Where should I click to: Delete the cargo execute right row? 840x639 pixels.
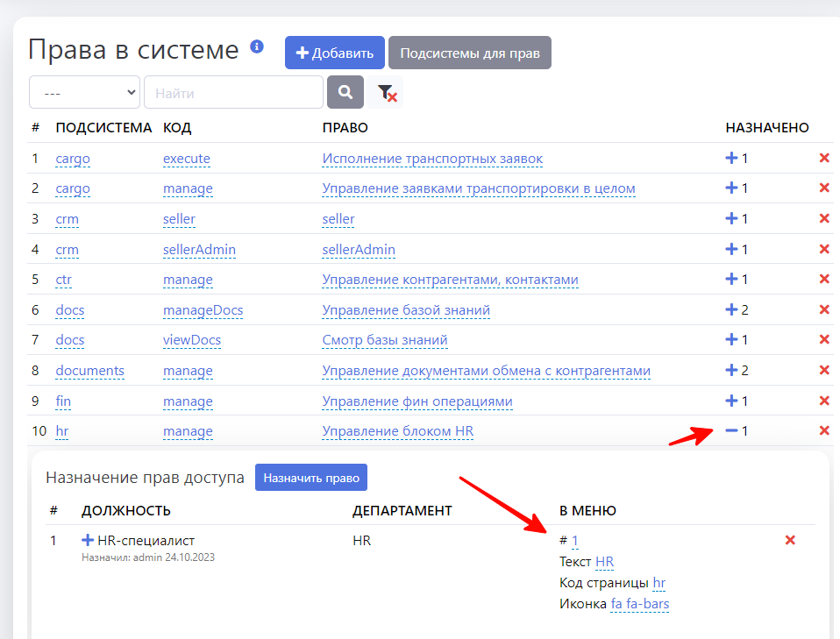(x=823, y=159)
